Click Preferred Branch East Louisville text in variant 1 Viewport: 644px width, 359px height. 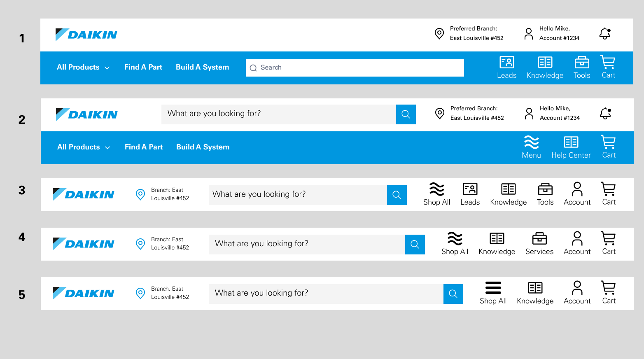pos(476,33)
